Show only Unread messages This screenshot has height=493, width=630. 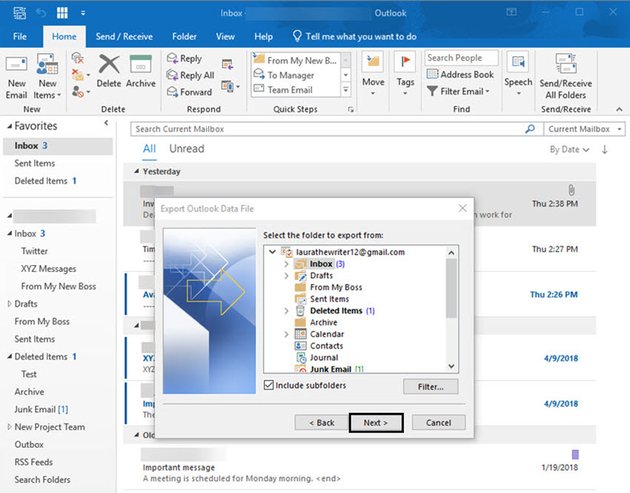pos(186,149)
